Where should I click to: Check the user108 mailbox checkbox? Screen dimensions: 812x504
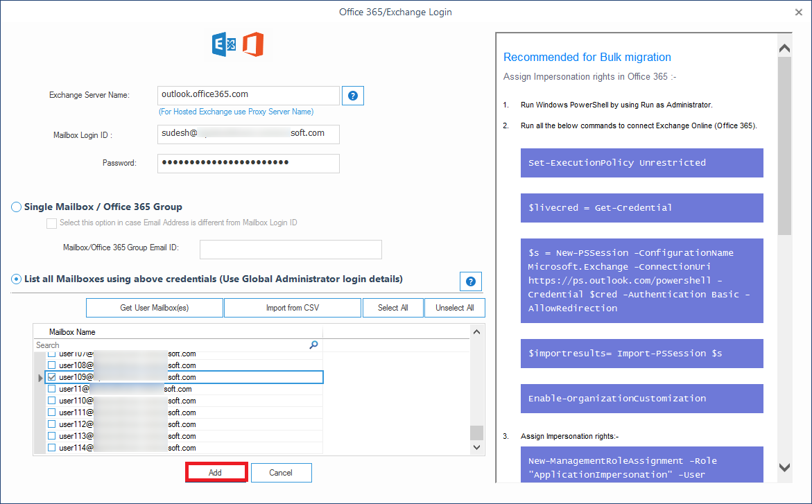51,365
